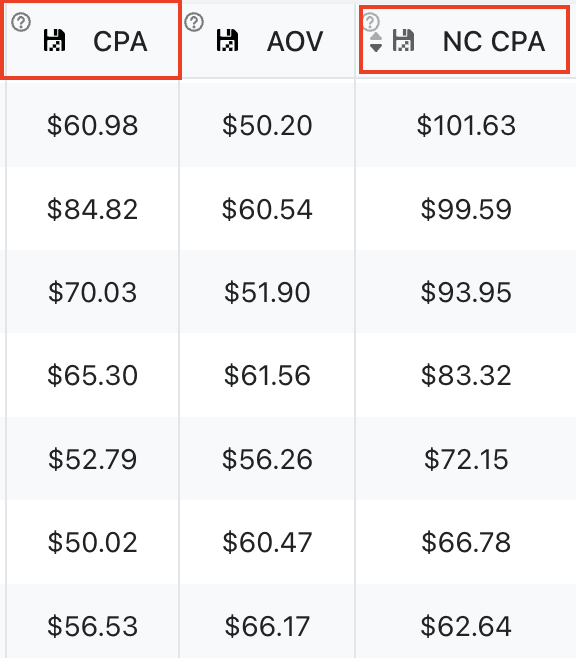Click the NC CPA column header label
This screenshot has width=576, height=658.
pos(494,42)
